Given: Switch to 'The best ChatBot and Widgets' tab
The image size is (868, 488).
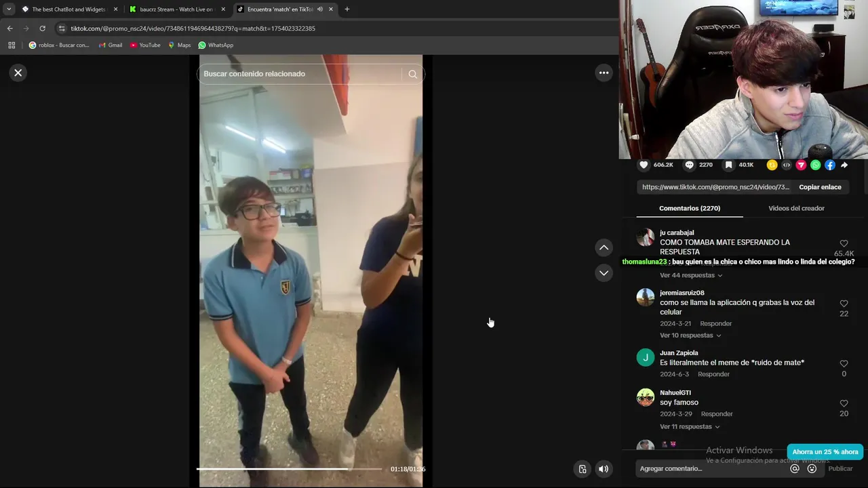Looking at the screenshot, I should click(70, 9).
